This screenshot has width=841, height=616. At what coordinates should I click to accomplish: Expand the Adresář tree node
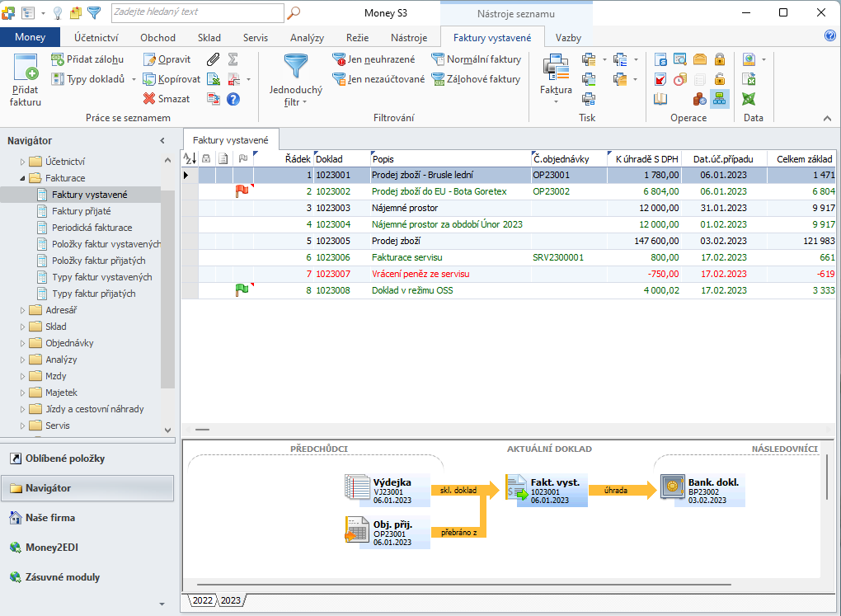pyautogui.click(x=22, y=310)
